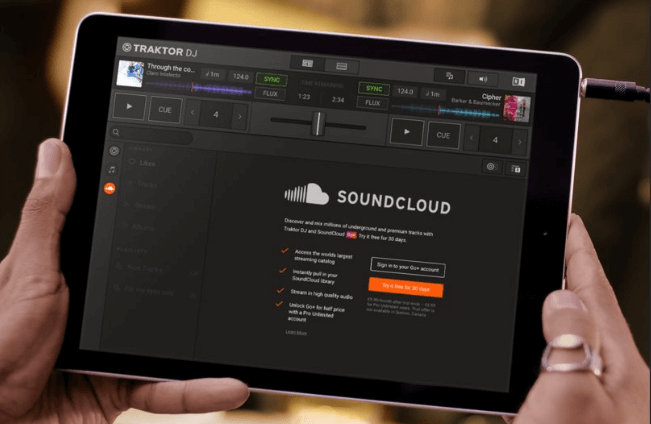
Task: Click the SoundCloud cloud logo
Action: [x=307, y=194]
